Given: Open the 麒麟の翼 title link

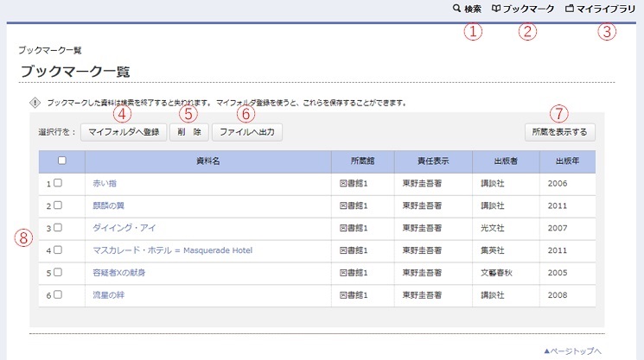Looking at the screenshot, I should point(108,205).
